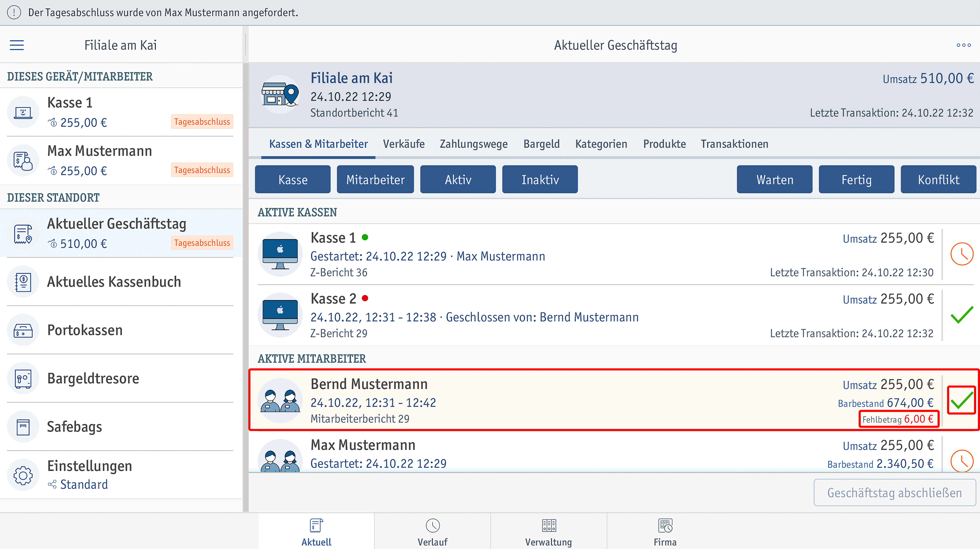Click the orange clock status icon for Kasse 1
The width and height of the screenshot is (980, 549).
962,254
